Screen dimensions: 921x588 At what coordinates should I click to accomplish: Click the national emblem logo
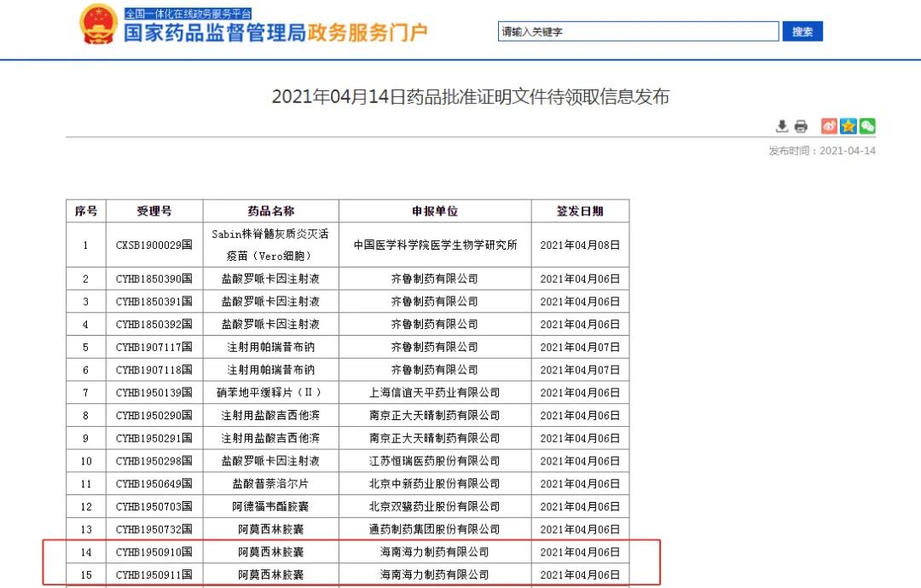click(x=98, y=25)
